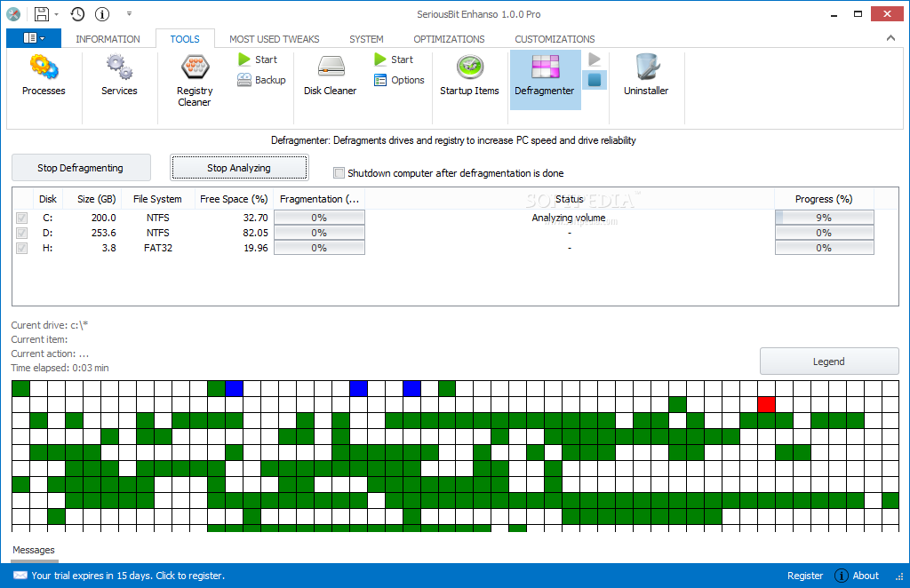Viewport: 910px width, 588px height.
Task: Click the H: drive progress bar
Action: [824, 248]
